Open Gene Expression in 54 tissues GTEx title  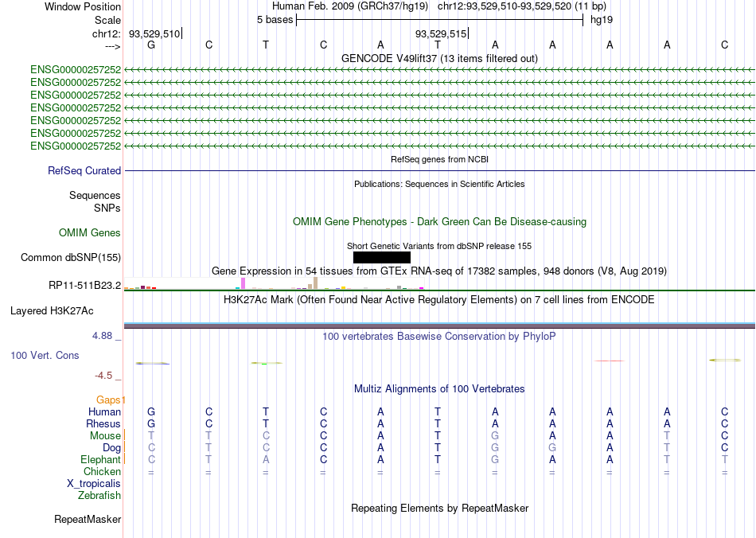click(439, 271)
